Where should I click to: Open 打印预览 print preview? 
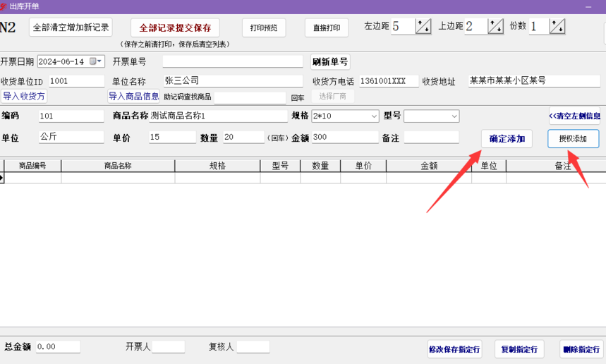point(264,28)
